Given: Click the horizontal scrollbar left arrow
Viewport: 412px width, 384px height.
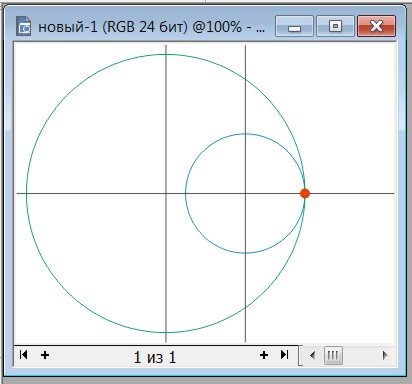Looking at the screenshot, I should (312, 355).
